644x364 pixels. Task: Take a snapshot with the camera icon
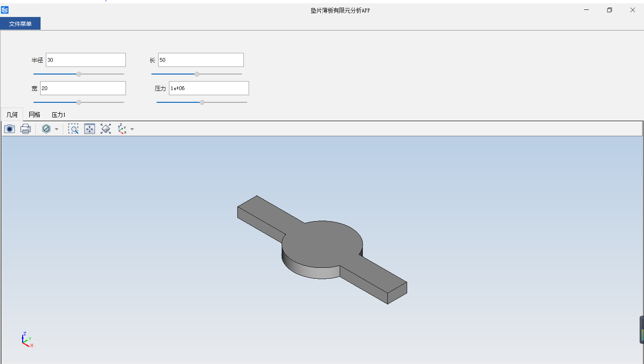[x=9, y=129]
